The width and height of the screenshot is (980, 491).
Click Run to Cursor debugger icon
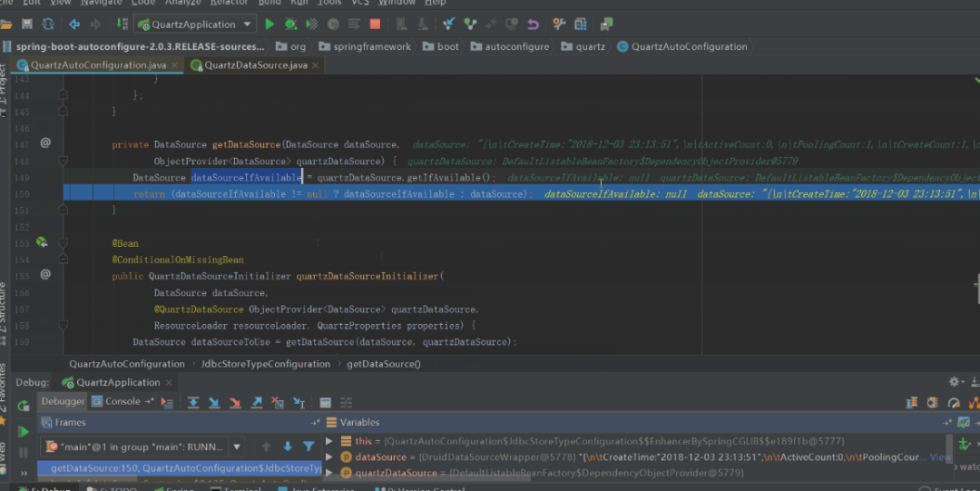click(x=299, y=403)
